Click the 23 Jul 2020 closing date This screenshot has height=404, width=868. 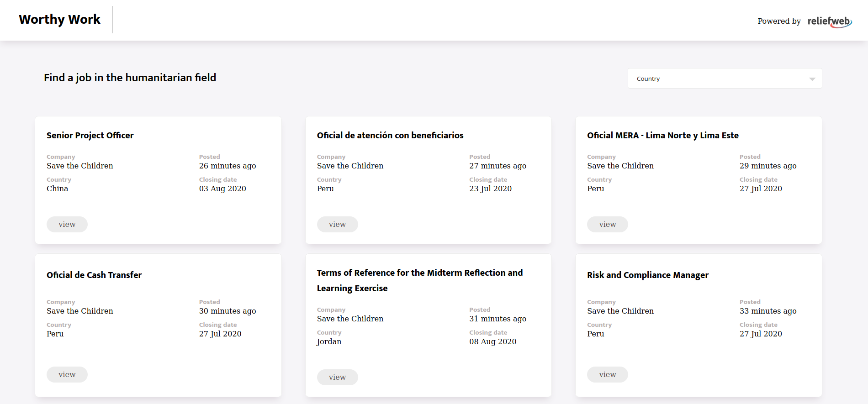tap(491, 189)
